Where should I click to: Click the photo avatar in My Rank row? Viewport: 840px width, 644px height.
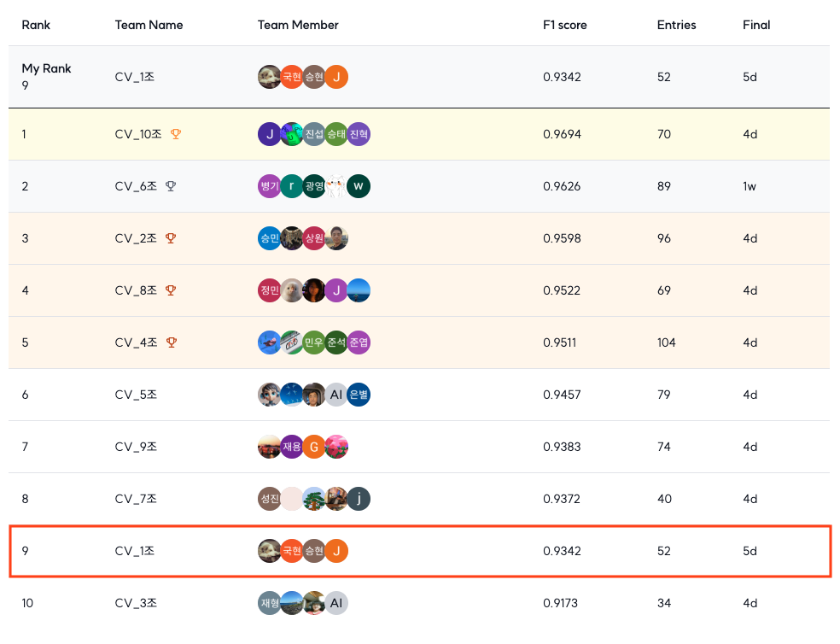[x=270, y=77]
